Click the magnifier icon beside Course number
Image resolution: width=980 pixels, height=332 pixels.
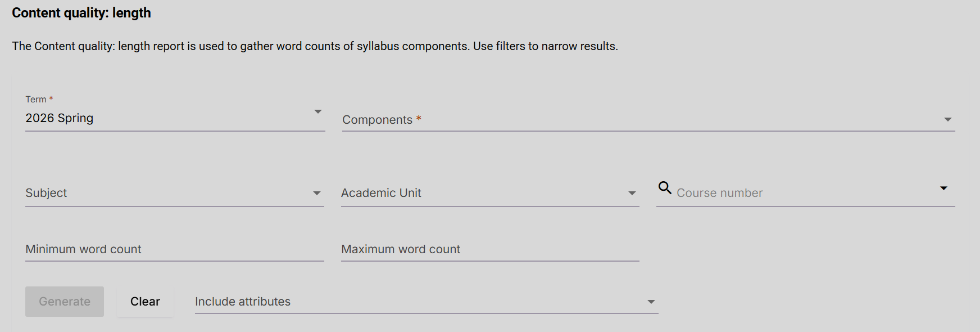pyautogui.click(x=665, y=188)
